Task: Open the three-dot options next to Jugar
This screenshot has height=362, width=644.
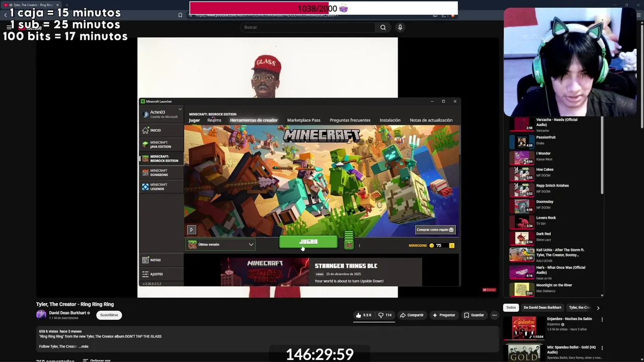Action: coord(359,245)
